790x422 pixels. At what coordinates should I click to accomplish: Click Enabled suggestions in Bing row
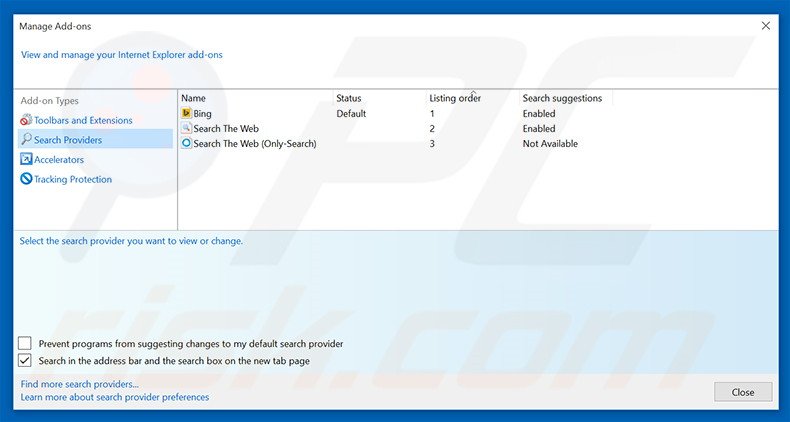[539, 114]
